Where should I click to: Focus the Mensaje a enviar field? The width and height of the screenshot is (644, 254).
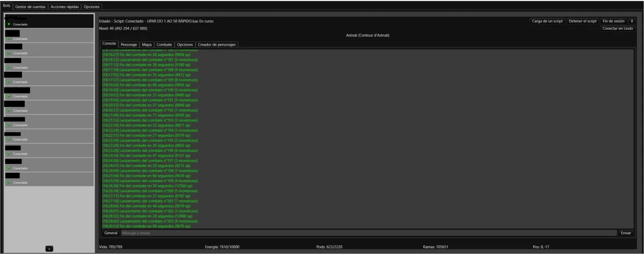point(368,233)
